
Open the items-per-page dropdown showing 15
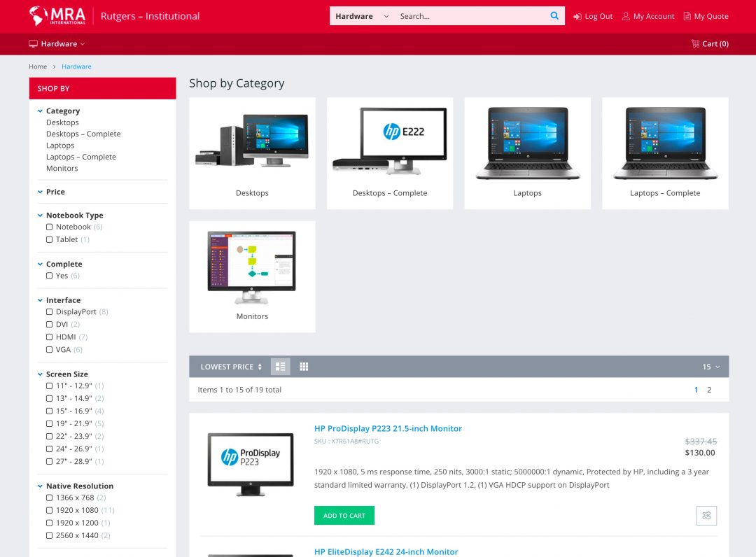709,366
